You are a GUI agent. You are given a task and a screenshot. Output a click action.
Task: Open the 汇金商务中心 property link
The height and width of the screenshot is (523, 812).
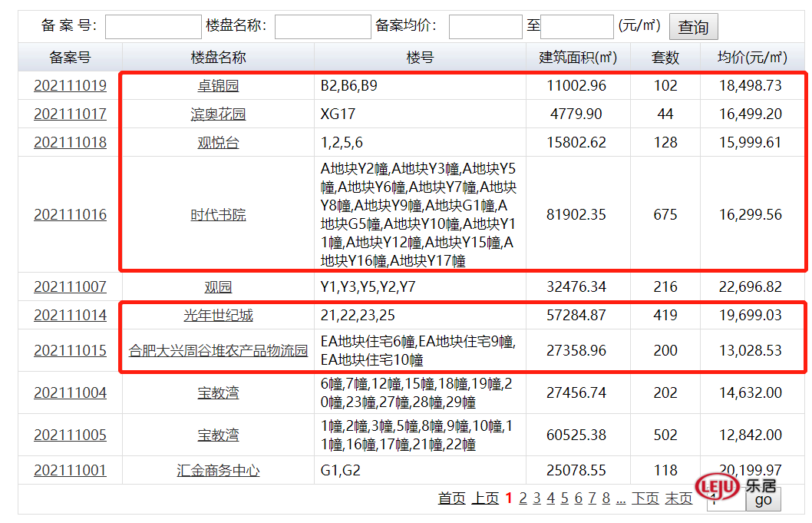tap(218, 470)
